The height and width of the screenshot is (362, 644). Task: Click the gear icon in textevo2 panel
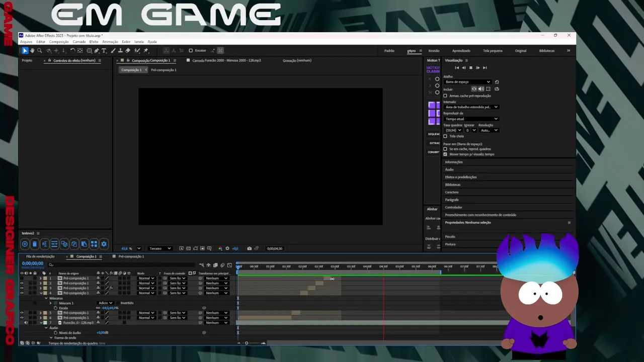(104, 244)
